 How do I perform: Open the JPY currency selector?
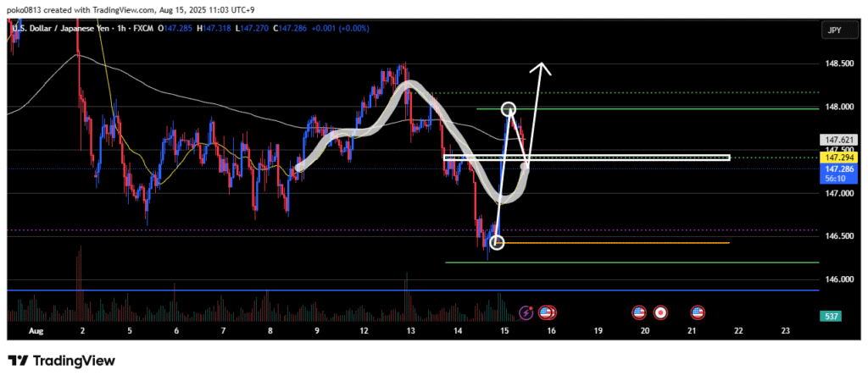click(x=834, y=30)
